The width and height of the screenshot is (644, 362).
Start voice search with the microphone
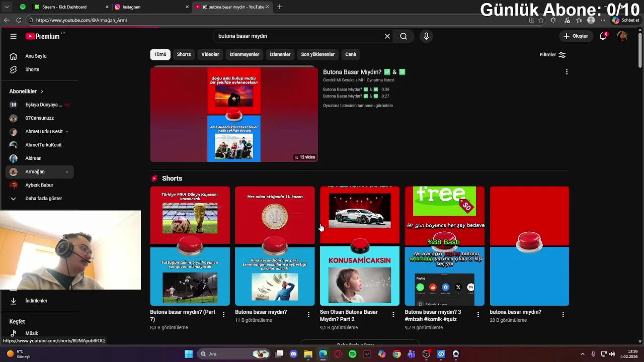(426, 36)
